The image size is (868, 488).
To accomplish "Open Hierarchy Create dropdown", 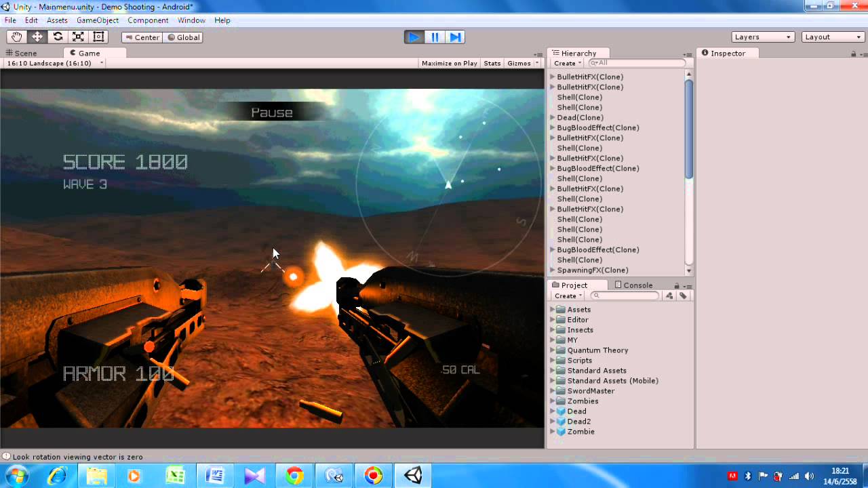I will tap(568, 63).
